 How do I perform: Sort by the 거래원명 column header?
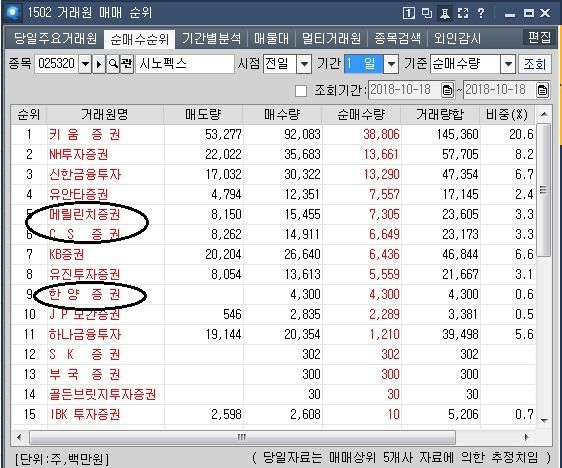(x=105, y=115)
